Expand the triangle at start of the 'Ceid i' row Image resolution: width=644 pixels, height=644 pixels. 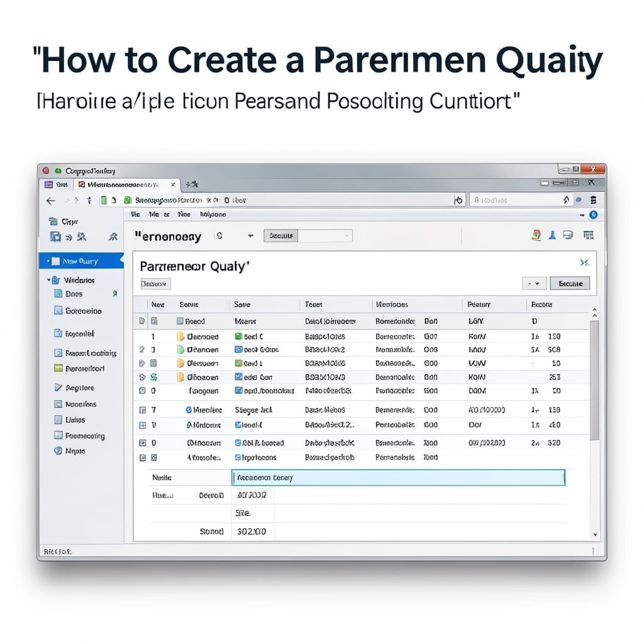pyautogui.click(x=142, y=363)
